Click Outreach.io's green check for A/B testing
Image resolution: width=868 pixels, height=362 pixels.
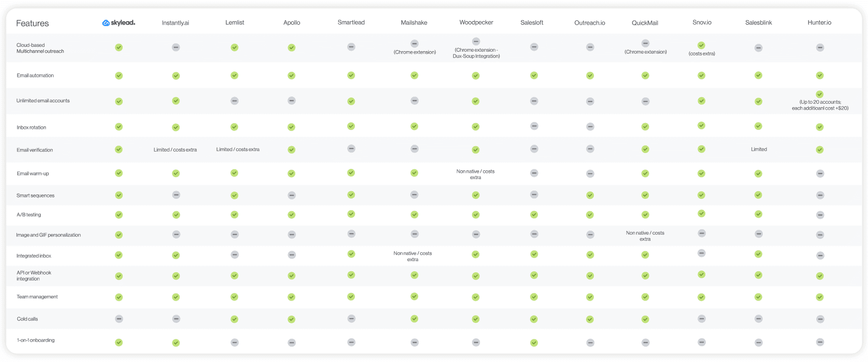pos(590,215)
